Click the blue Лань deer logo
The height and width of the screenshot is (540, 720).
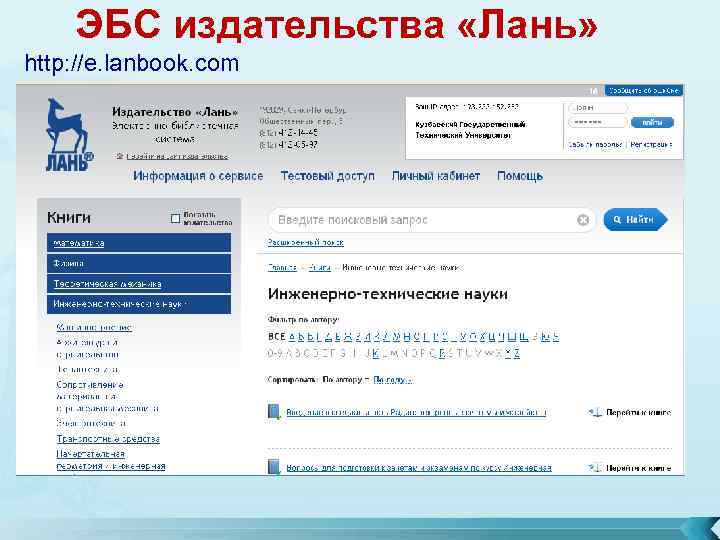coord(69,135)
